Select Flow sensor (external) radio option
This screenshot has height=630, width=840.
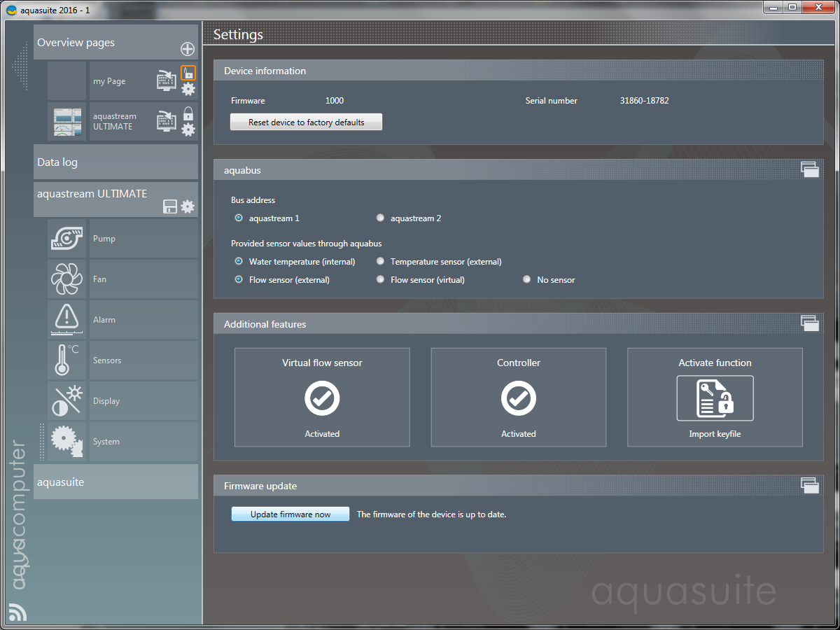pos(239,280)
